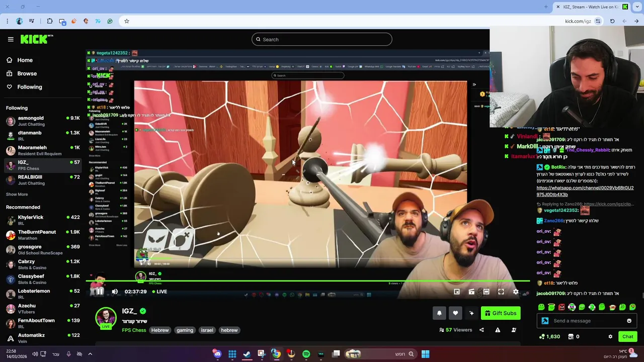Report the stream warning icon

[x=498, y=330]
